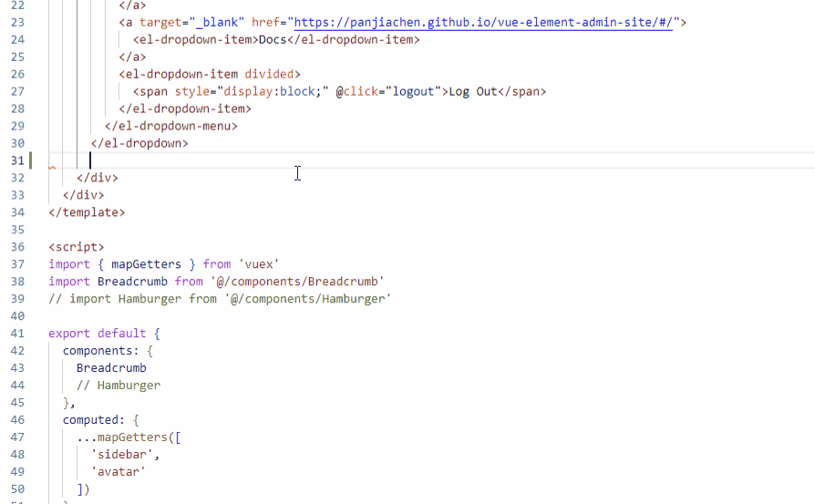
Task: Select line number 36 in the gutter
Action: click(x=17, y=247)
